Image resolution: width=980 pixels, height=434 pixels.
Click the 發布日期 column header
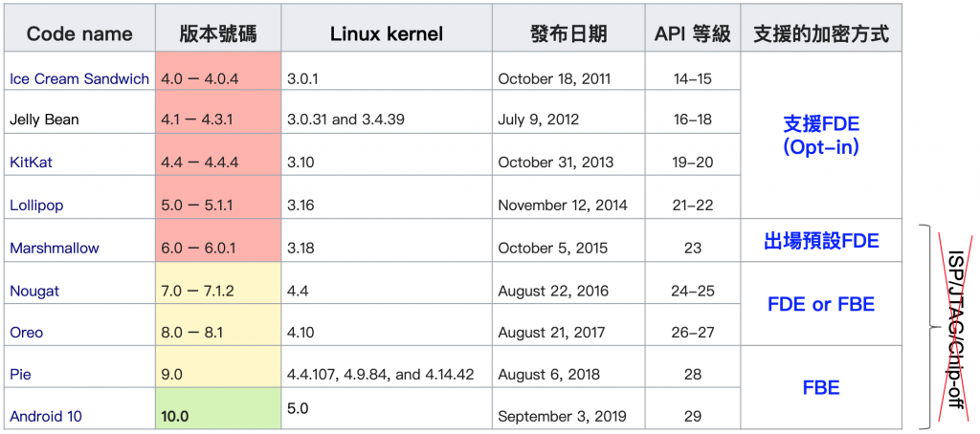[x=568, y=28]
